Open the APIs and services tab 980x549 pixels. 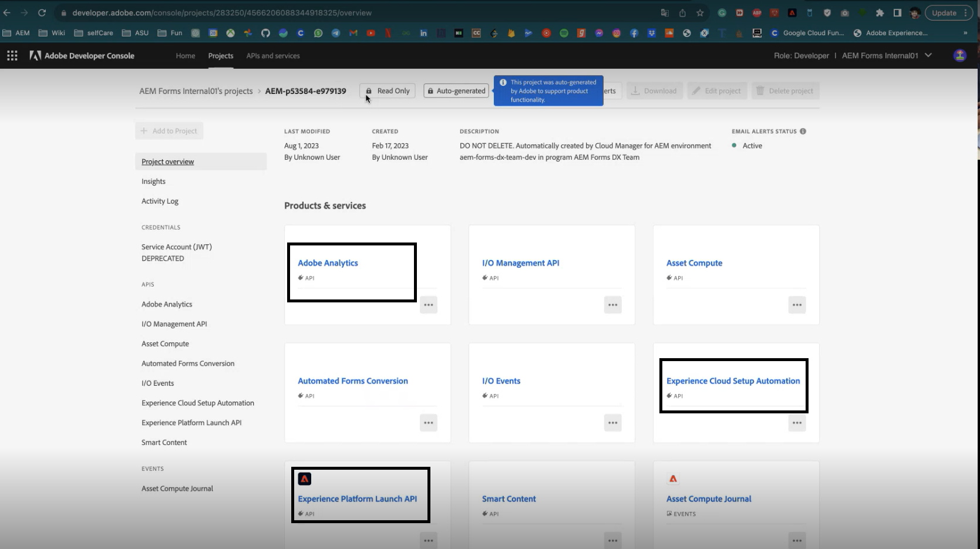(273, 56)
